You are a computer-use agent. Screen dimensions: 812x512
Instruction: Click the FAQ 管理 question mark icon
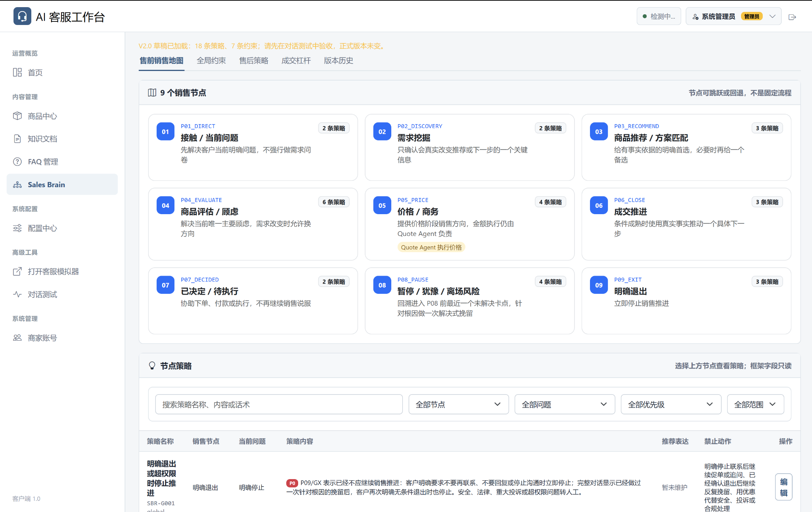click(x=17, y=162)
